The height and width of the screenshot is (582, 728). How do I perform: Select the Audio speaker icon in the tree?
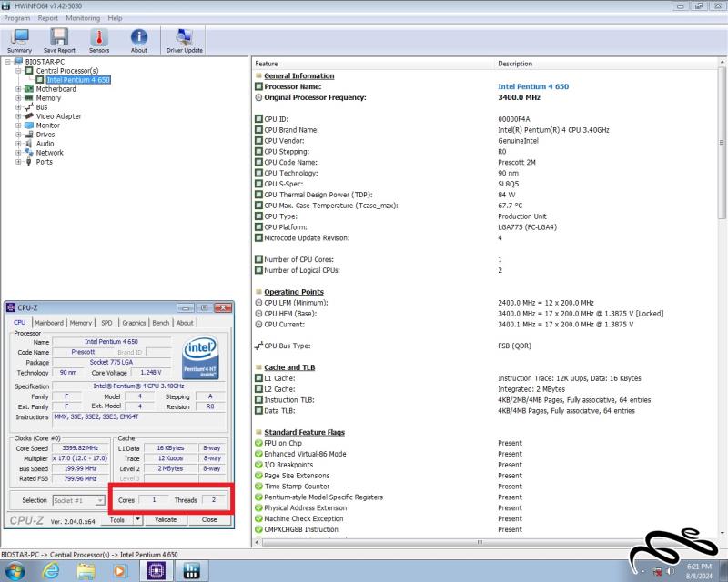[x=29, y=144]
